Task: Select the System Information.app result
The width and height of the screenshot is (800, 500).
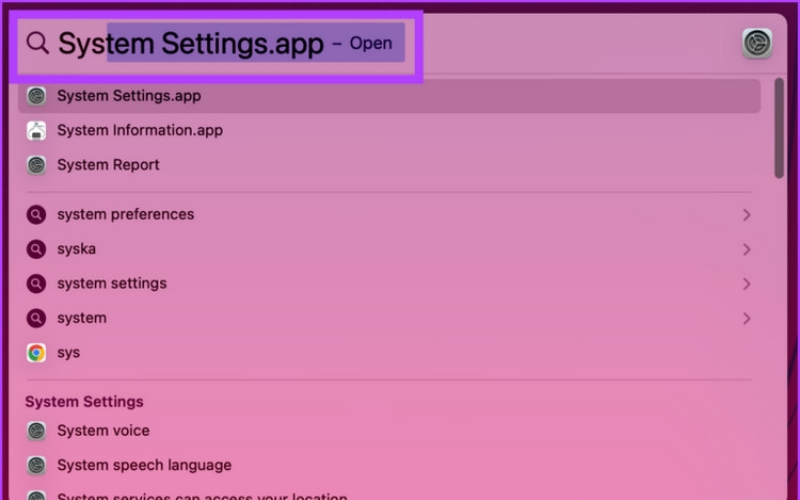Action: coord(389,131)
